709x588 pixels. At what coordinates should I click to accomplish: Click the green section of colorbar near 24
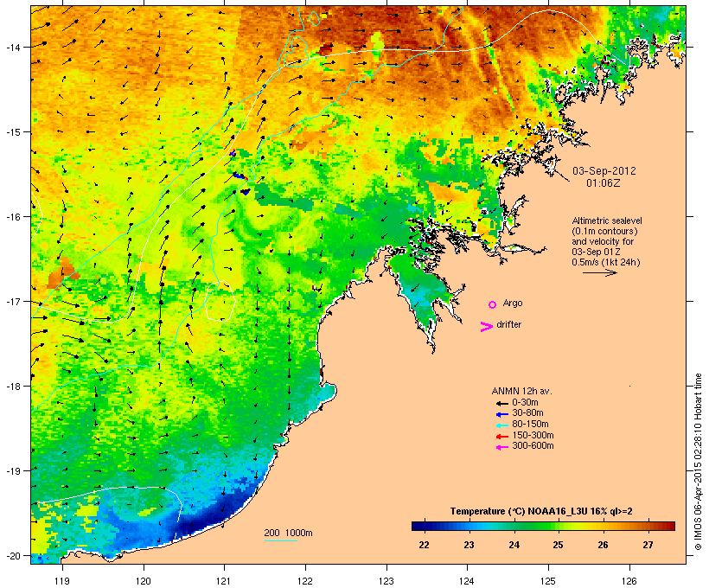click(x=514, y=526)
